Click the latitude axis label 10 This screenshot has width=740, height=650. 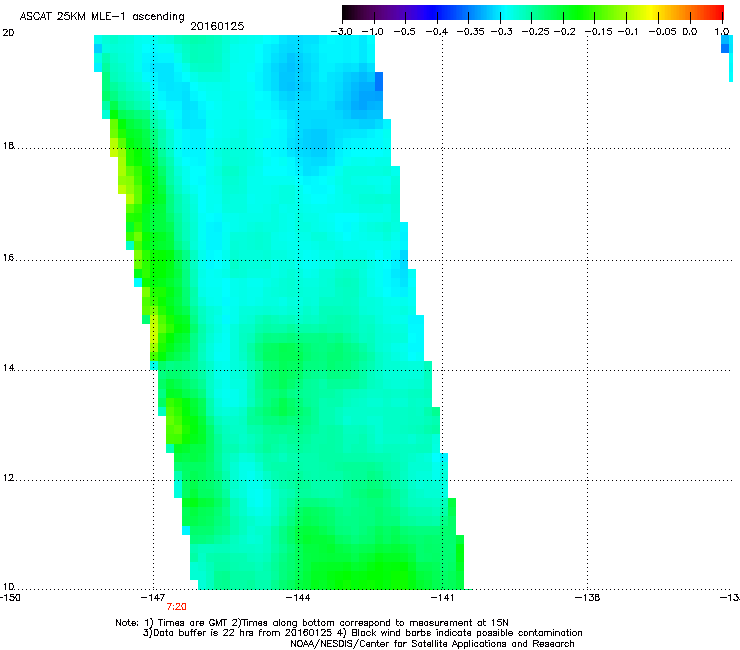pos(8,587)
